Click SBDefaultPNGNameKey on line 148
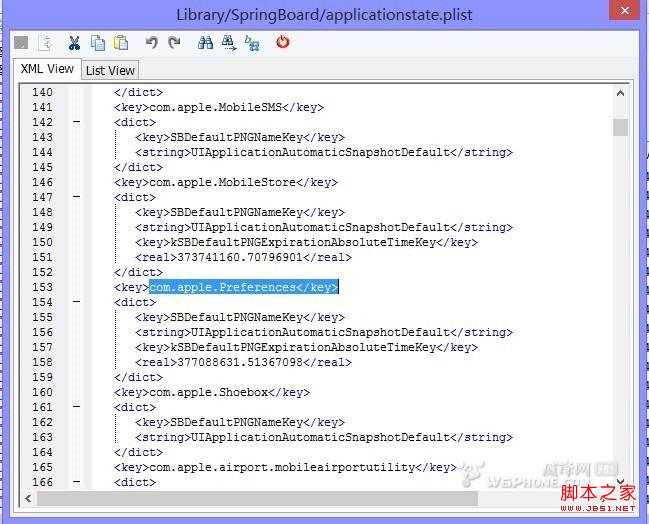 pyautogui.click(x=237, y=212)
